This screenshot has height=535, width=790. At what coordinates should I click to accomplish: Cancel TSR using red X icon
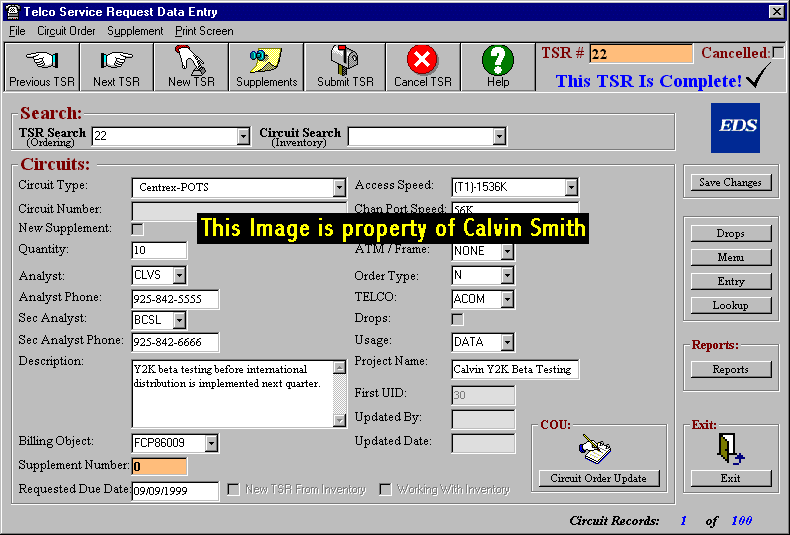click(x=422, y=66)
